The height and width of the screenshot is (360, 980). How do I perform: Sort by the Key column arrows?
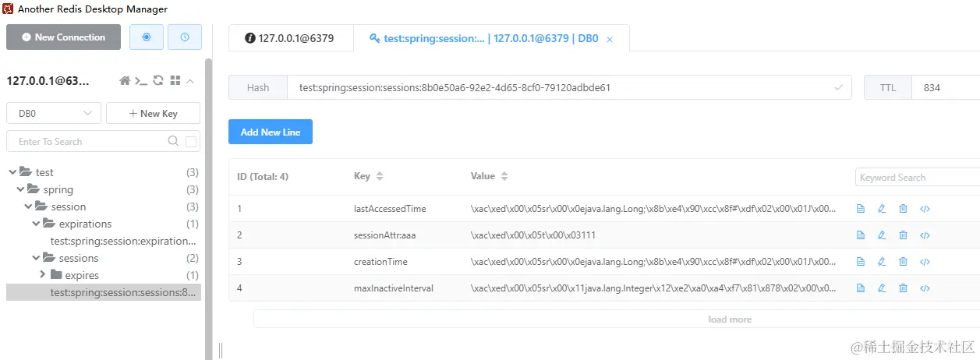tap(380, 177)
